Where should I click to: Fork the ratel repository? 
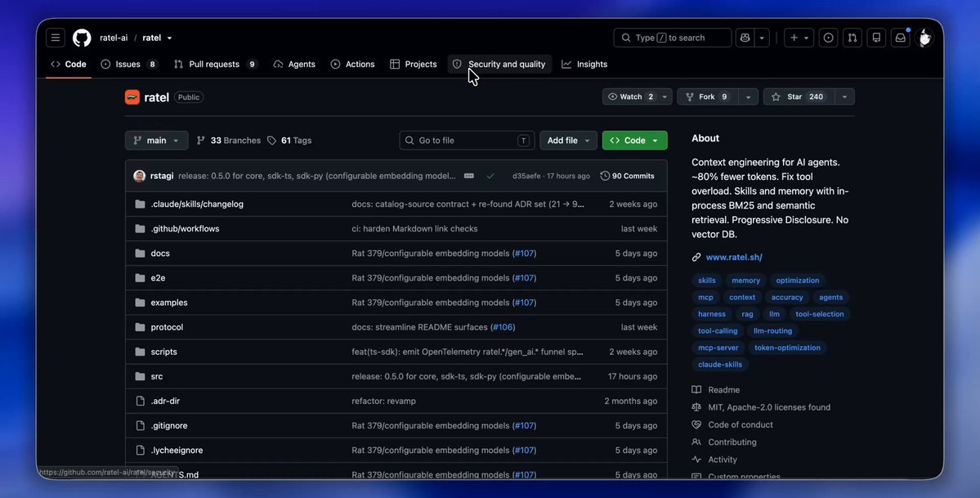[x=708, y=97]
